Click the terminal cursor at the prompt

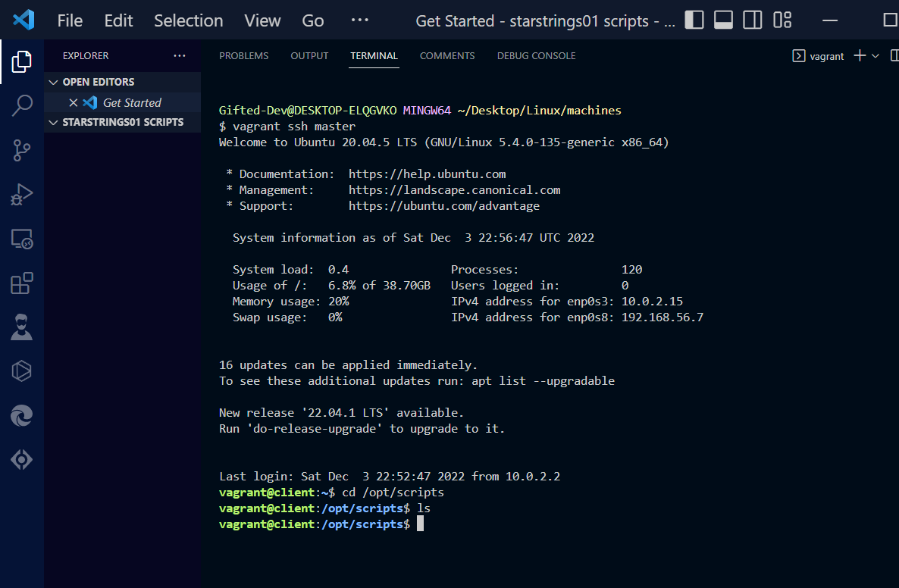pyautogui.click(x=420, y=524)
